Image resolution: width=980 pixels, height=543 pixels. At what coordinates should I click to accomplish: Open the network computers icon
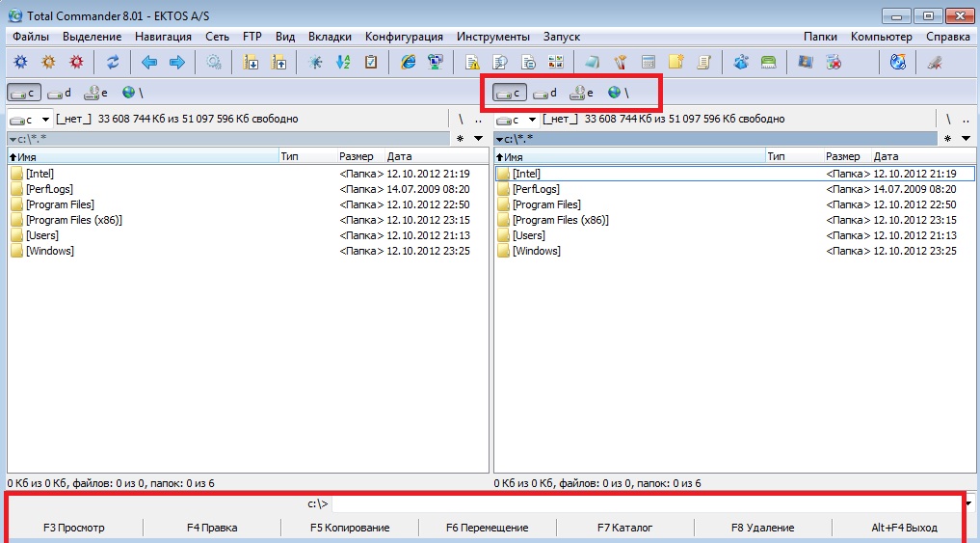tap(436, 62)
